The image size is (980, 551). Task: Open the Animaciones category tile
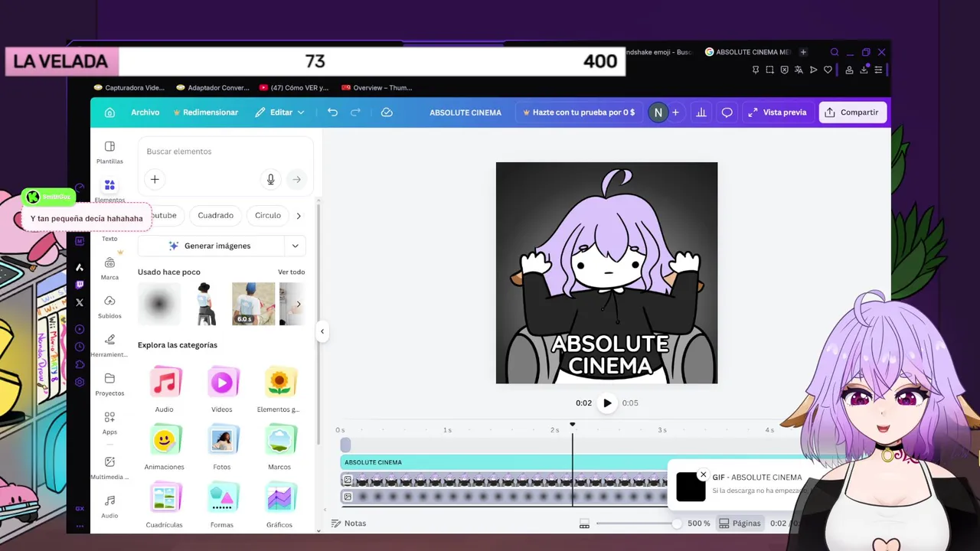click(x=165, y=448)
